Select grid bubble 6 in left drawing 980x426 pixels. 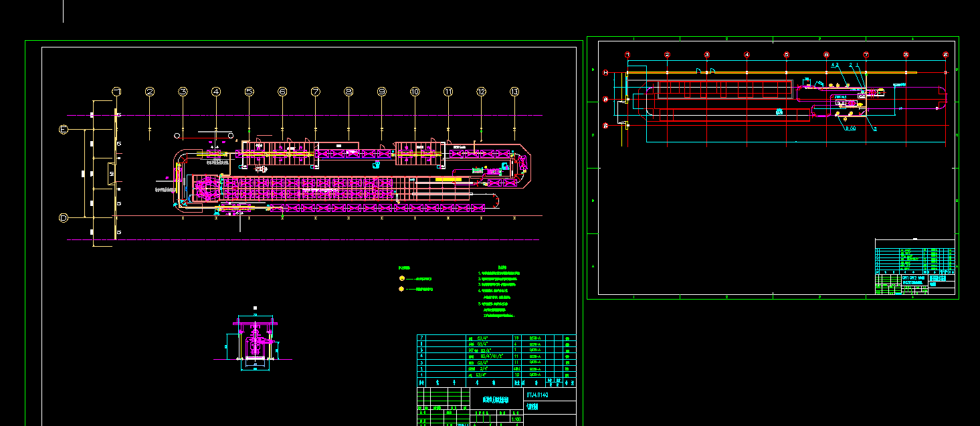(282, 92)
